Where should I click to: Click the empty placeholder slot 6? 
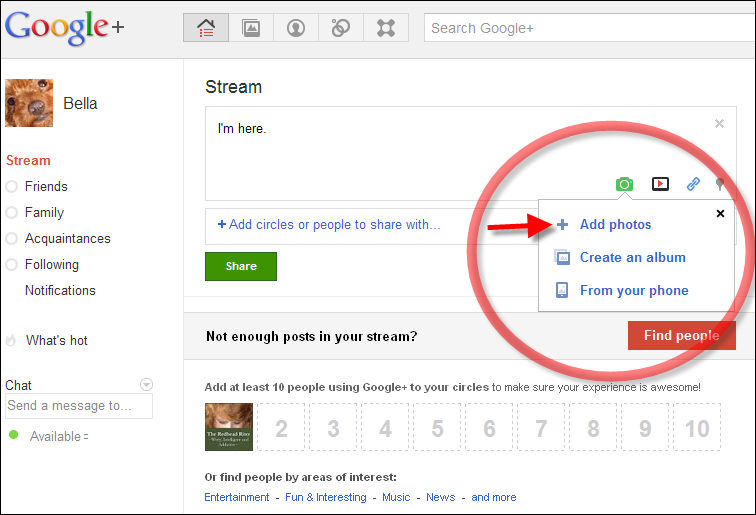pos(489,427)
